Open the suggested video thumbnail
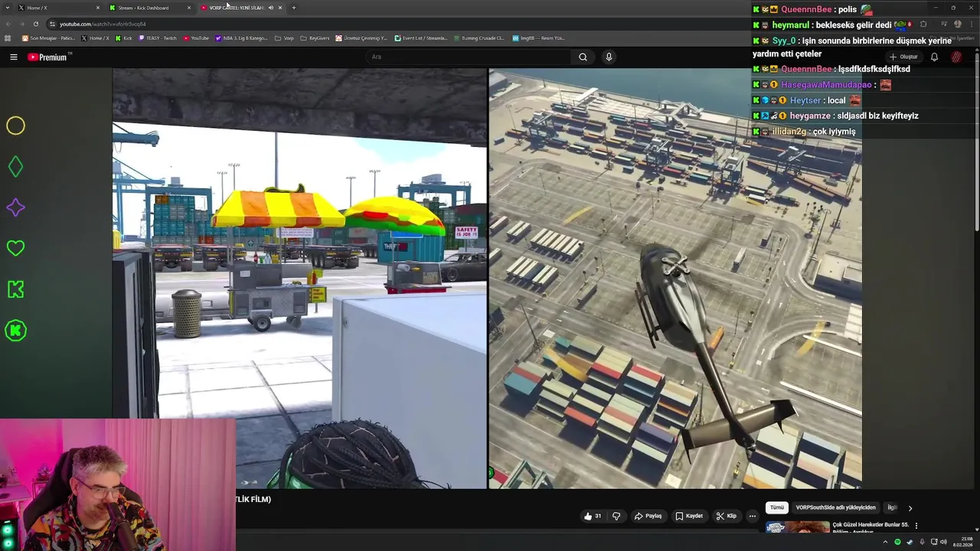The image size is (980, 551). 797,527
